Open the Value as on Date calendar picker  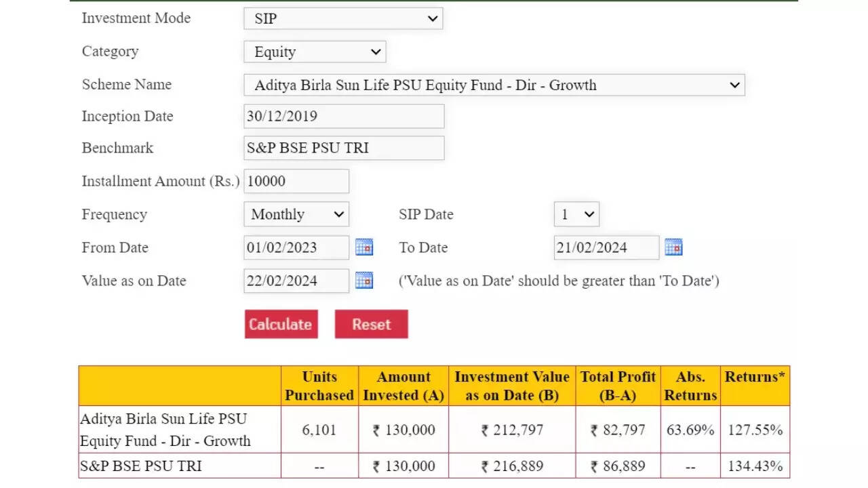click(x=364, y=280)
